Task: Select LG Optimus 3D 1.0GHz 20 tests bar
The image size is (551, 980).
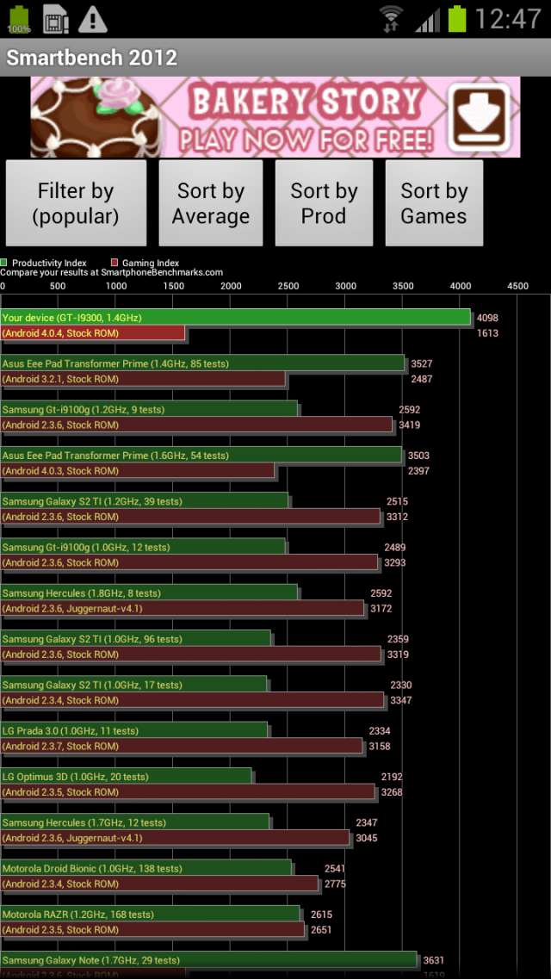Action: click(127, 777)
